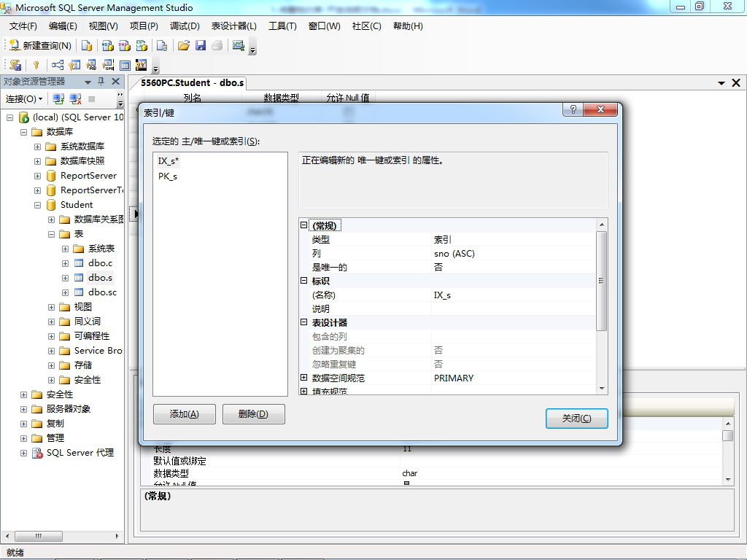The height and width of the screenshot is (560, 747).
Task: Select the 服务器对象 folder
Action: 68,409
